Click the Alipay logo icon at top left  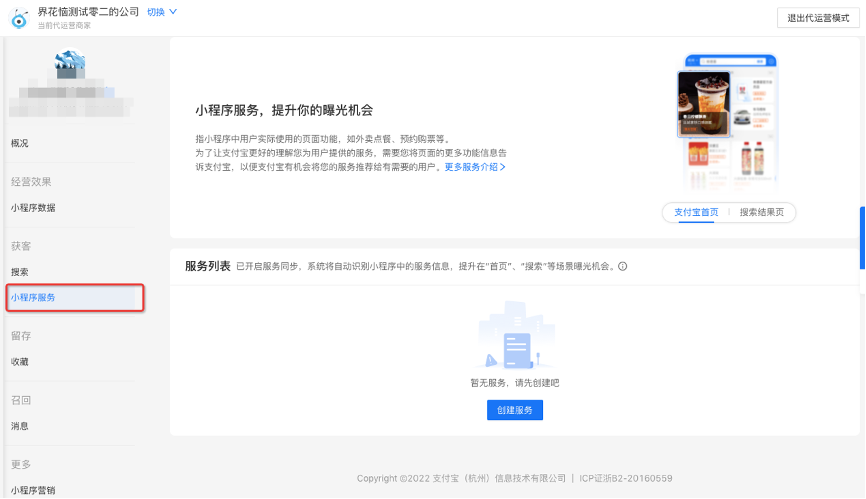click(x=19, y=18)
